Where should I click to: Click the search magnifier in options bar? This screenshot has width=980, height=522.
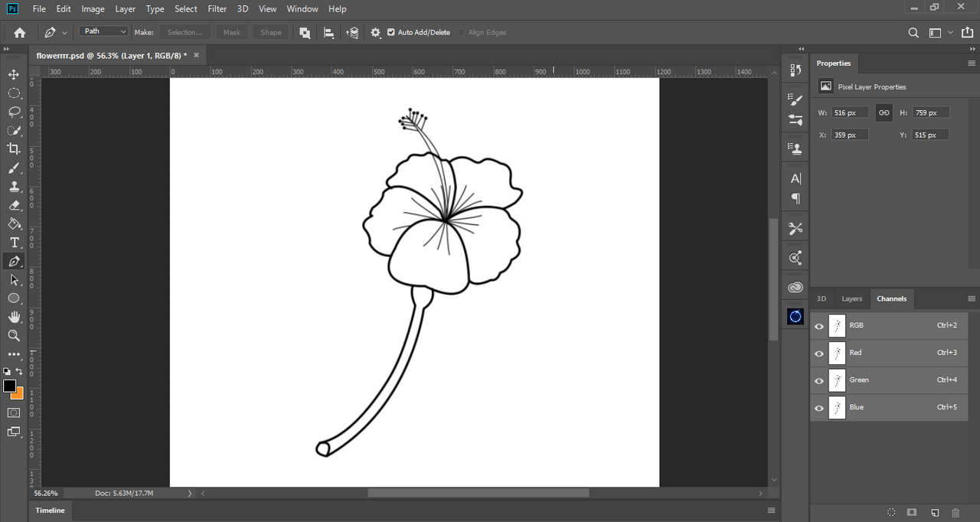913,32
